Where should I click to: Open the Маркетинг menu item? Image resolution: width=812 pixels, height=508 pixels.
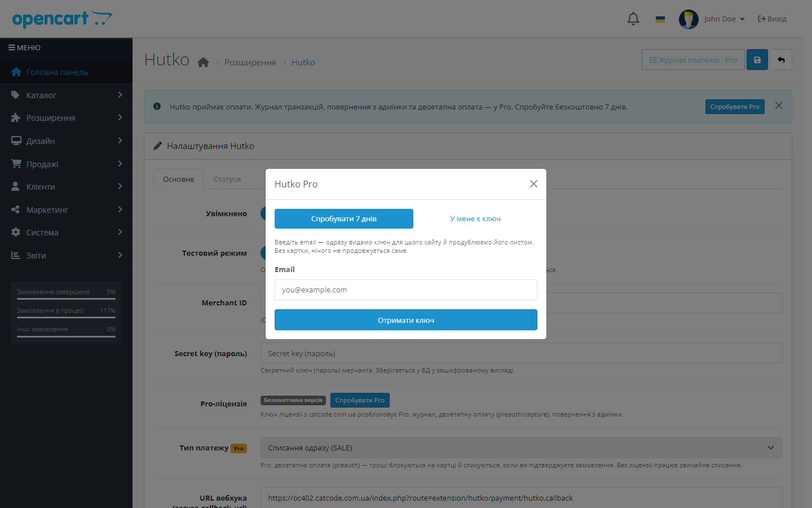pos(66,210)
